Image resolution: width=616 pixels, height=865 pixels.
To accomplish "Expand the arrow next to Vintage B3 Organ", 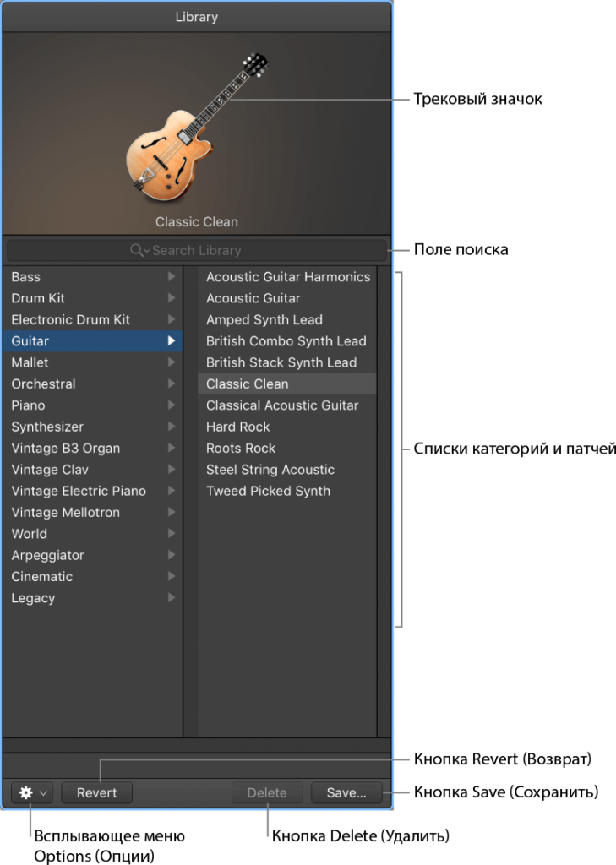I will pos(172,448).
